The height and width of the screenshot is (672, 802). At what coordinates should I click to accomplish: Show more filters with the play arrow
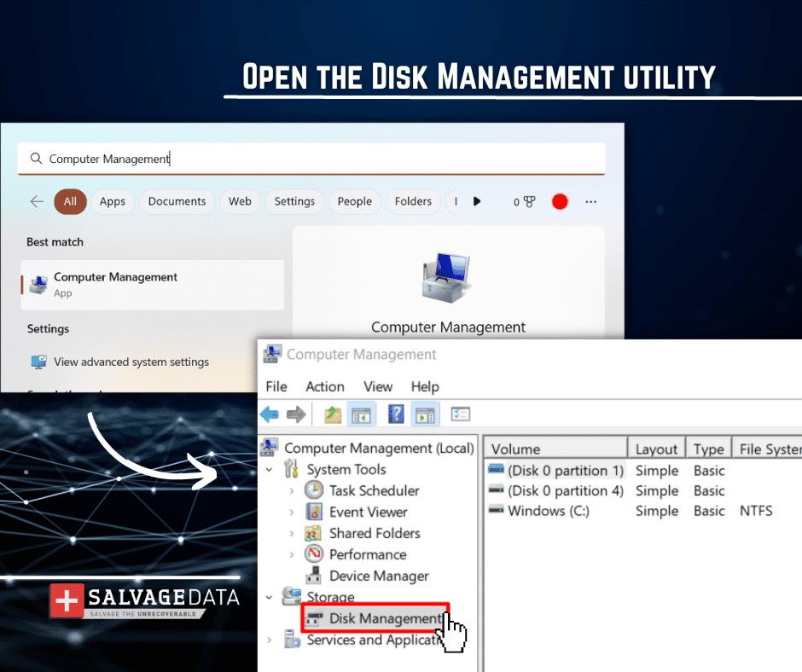tap(477, 201)
